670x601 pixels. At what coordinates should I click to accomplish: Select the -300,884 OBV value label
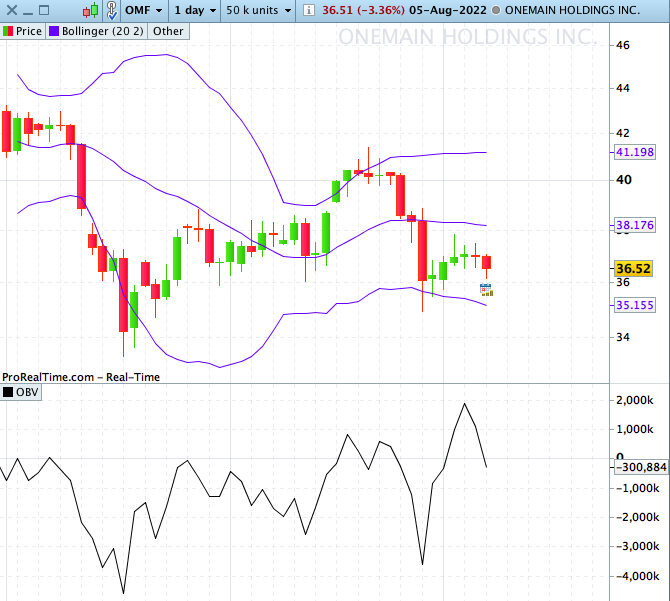tap(641, 467)
